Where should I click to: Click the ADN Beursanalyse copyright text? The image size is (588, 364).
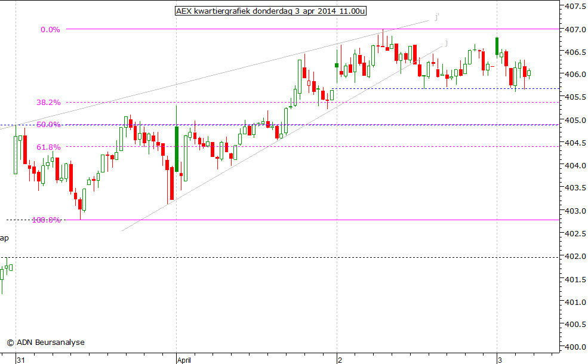click(46, 343)
